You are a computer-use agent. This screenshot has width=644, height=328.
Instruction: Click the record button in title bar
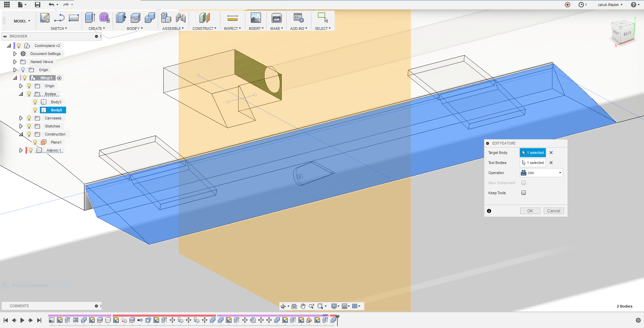tap(568, 5)
